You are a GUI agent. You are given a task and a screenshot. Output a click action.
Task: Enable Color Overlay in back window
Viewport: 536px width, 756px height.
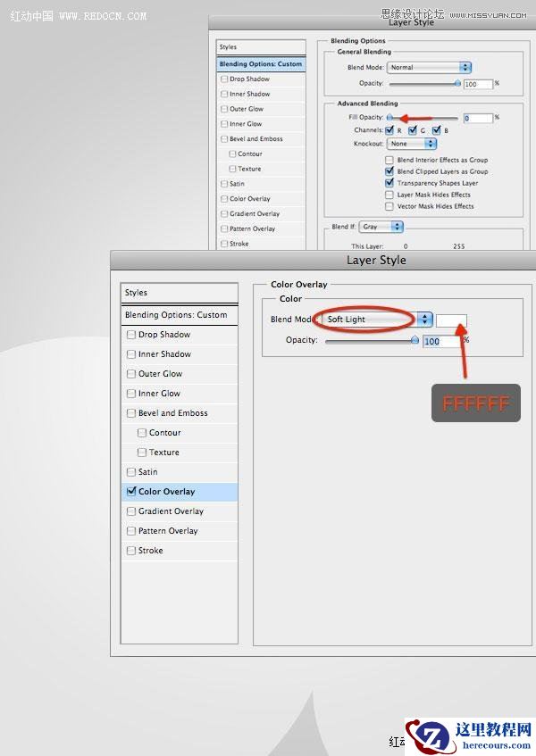point(224,199)
